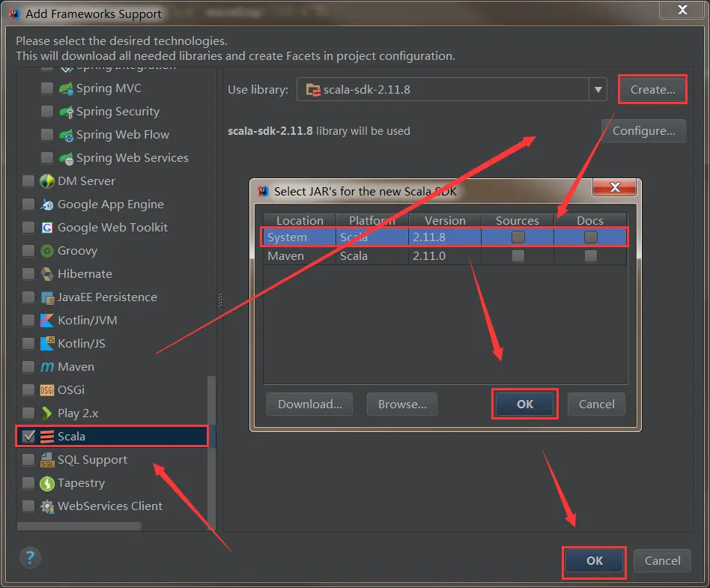Click the frameworks list horizontal scrollbar

[79, 527]
